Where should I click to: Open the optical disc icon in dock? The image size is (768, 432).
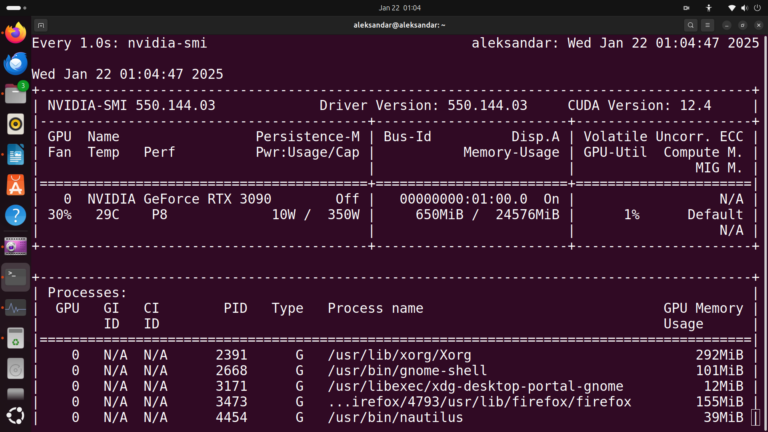[16, 369]
